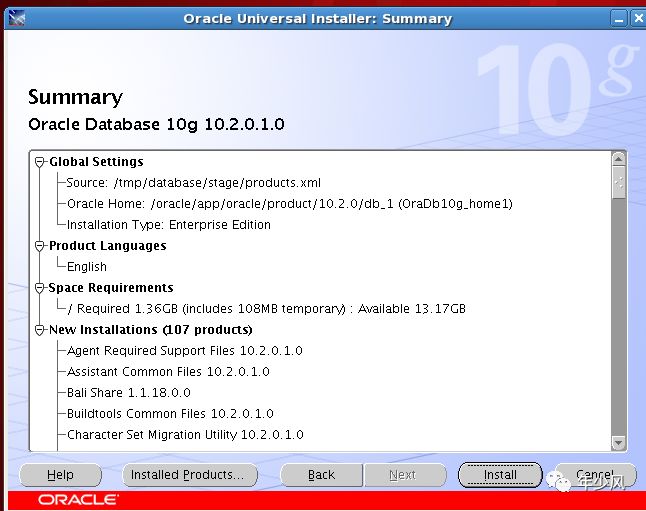Select the English language row
Screen dimensions: 646x511
[x=87, y=267]
